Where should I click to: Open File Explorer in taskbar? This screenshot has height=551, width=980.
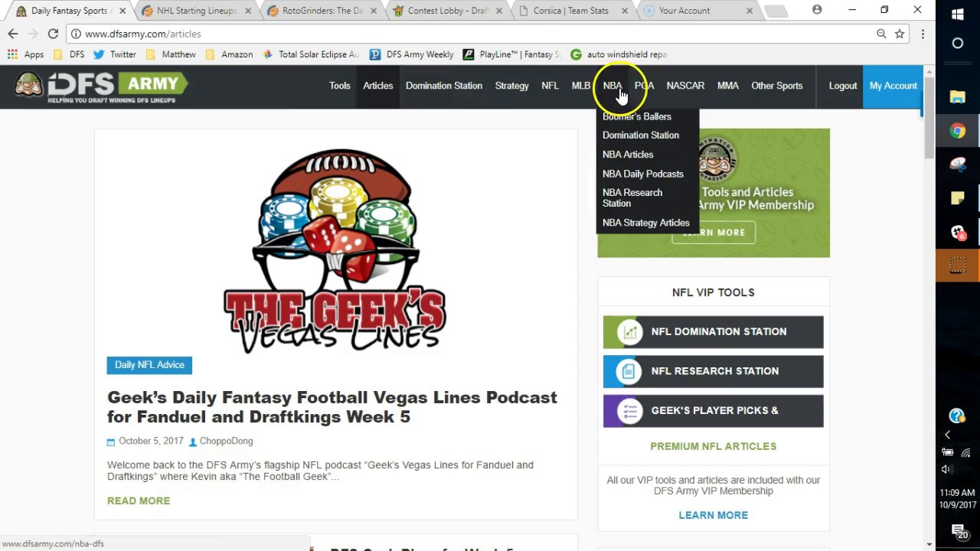(958, 97)
